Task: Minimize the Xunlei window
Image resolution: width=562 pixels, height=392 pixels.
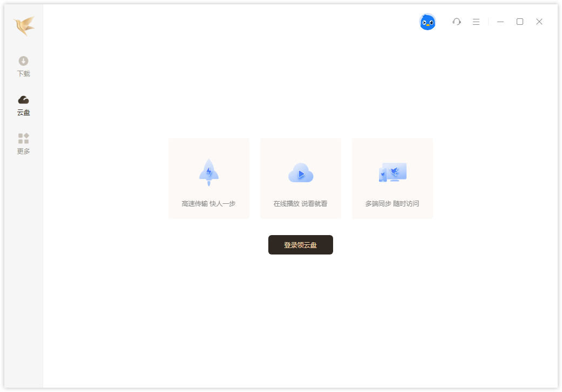Action: pos(500,22)
